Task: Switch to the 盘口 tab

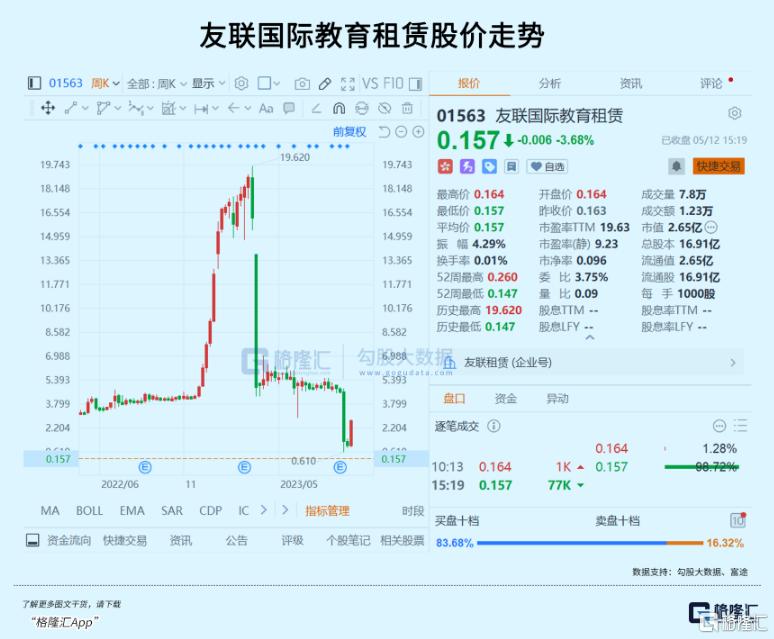Action: tap(454, 399)
